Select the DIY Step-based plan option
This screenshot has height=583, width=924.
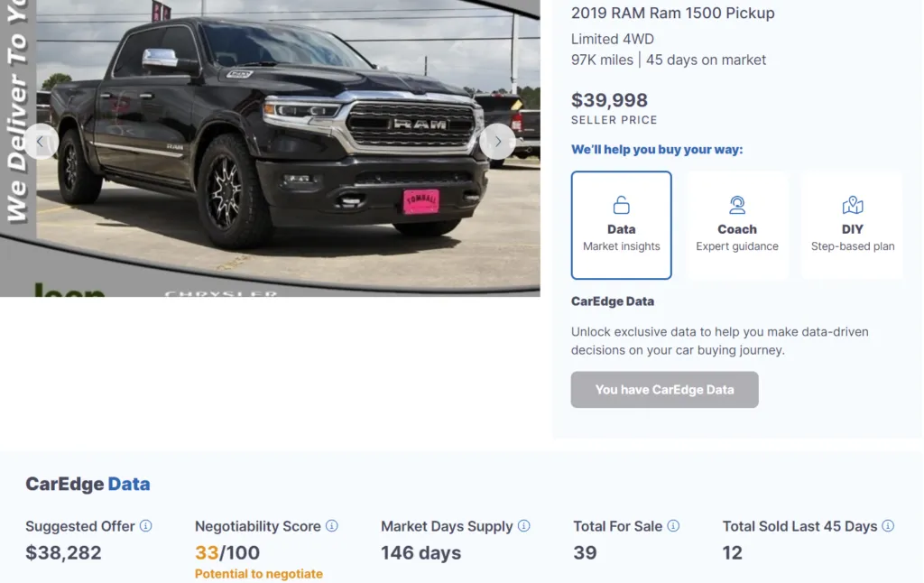[852, 225]
